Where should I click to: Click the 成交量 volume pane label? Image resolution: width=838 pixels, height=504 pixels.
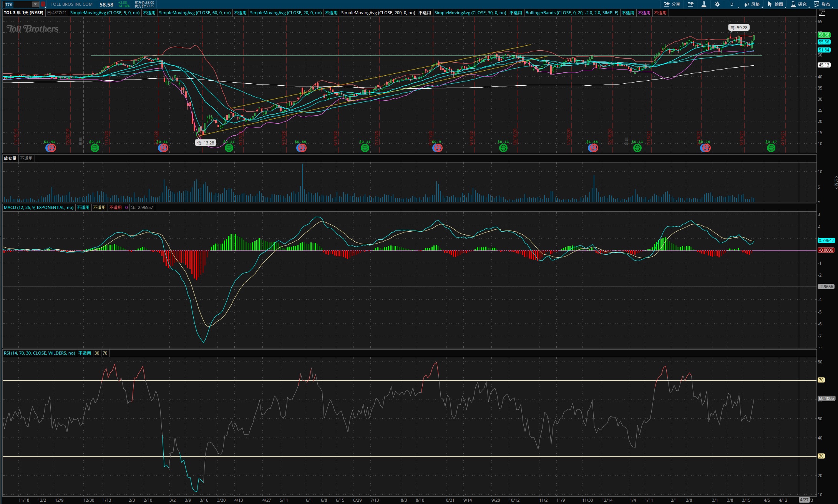click(x=10, y=158)
